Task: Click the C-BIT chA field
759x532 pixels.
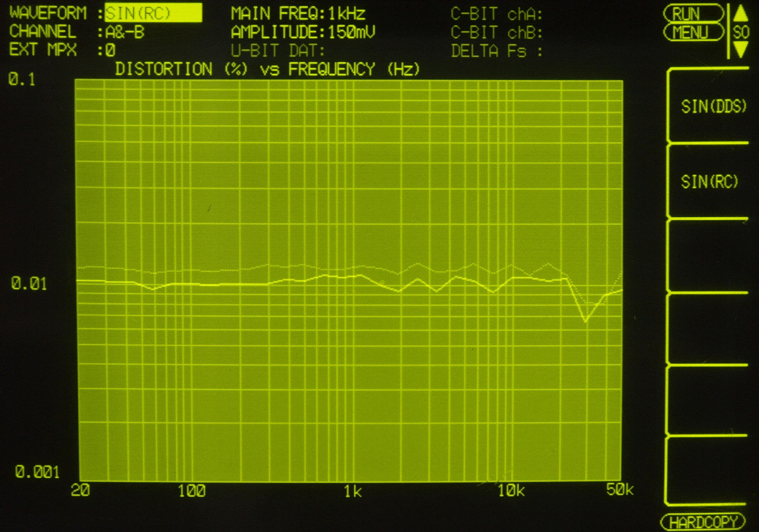Action: tap(496, 14)
